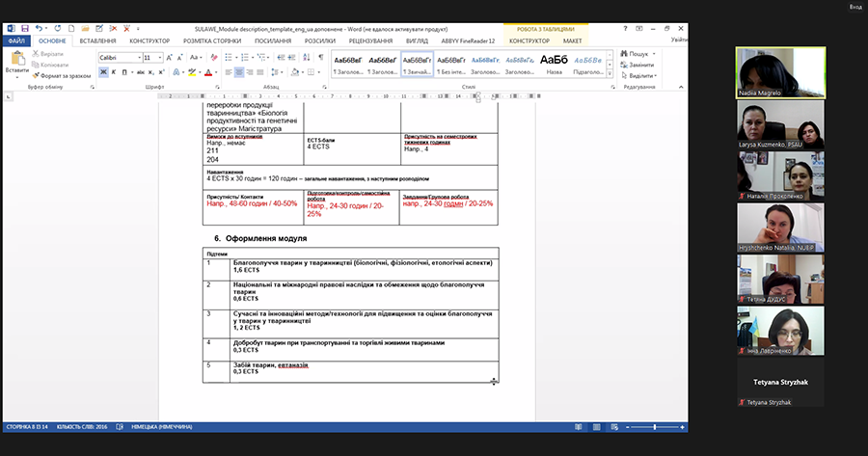Screen dimensions: 868x456
Task: Open a file using the folder icon
Action: coord(85,28)
